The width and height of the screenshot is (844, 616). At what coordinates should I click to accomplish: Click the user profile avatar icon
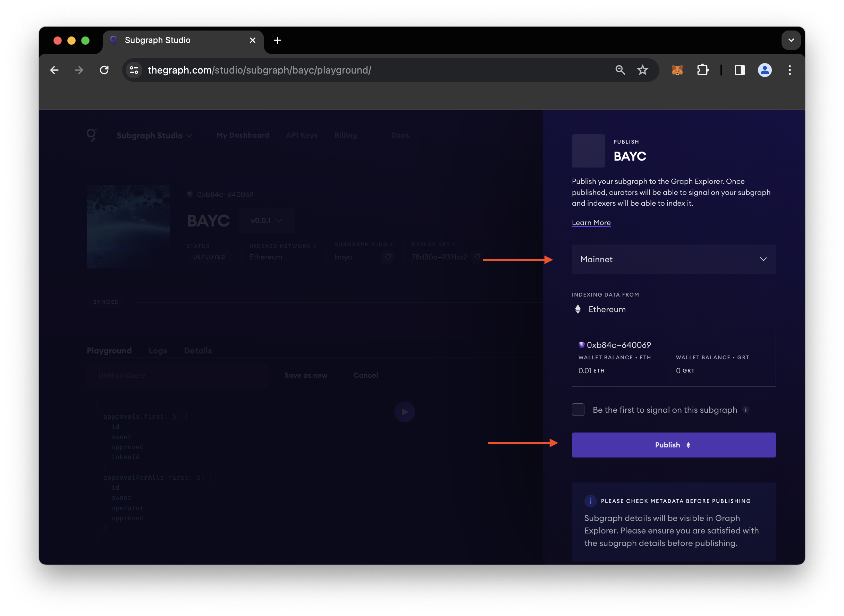pos(763,71)
